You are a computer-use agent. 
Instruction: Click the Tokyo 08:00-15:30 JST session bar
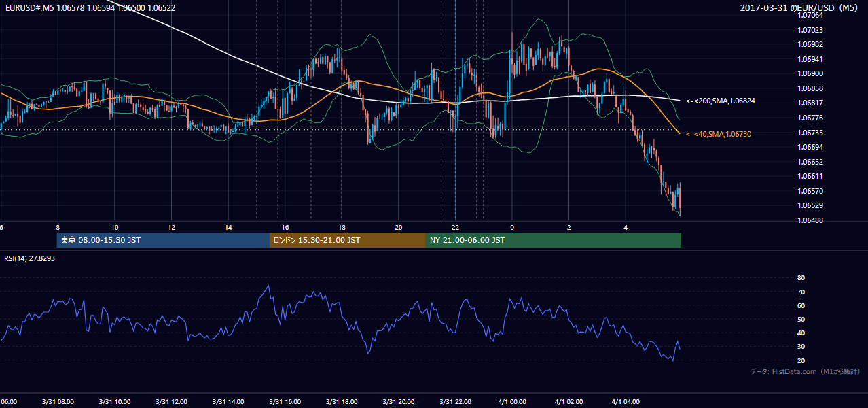(x=163, y=240)
